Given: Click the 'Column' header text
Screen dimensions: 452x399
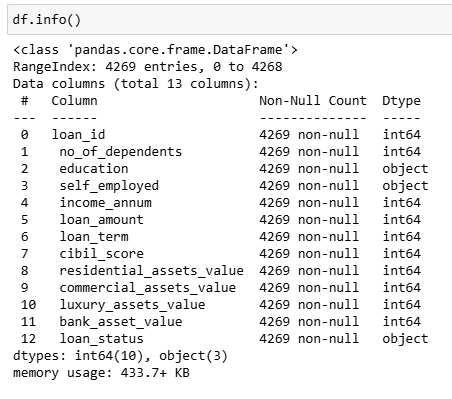Looking at the screenshot, I should click(74, 101).
